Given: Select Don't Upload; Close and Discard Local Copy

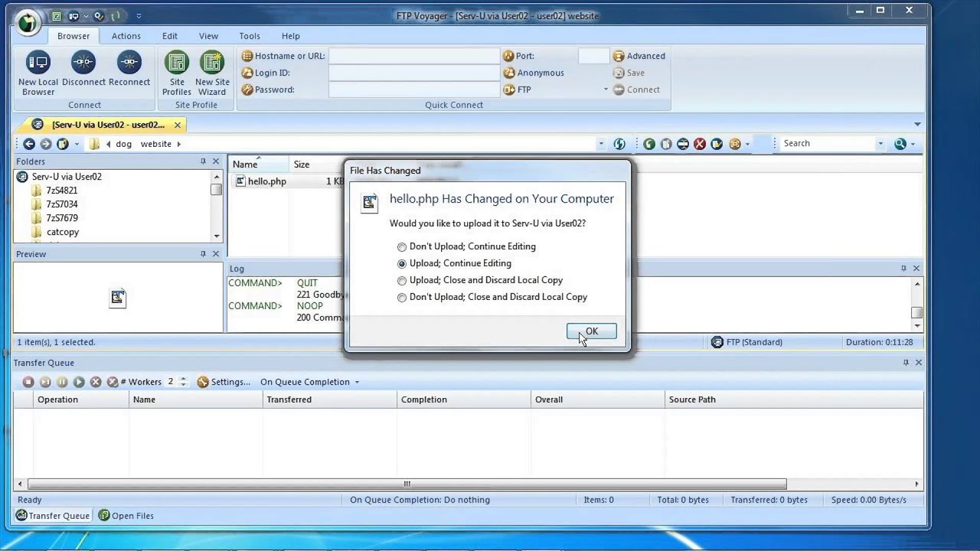Looking at the screenshot, I should pyautogui.click(x=402, y=297).
